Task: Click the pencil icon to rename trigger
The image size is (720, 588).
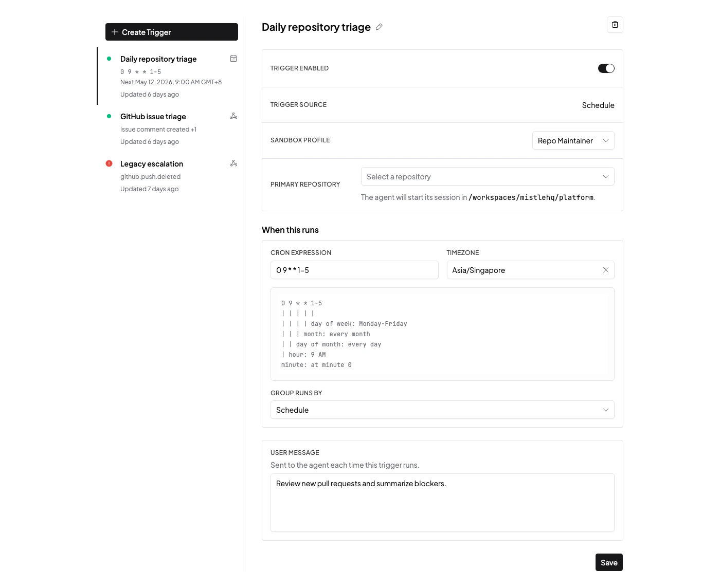Action: 379,27
